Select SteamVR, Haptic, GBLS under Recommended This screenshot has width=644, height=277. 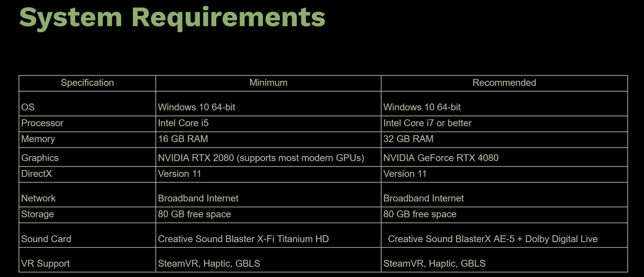[x=434, y=263]
